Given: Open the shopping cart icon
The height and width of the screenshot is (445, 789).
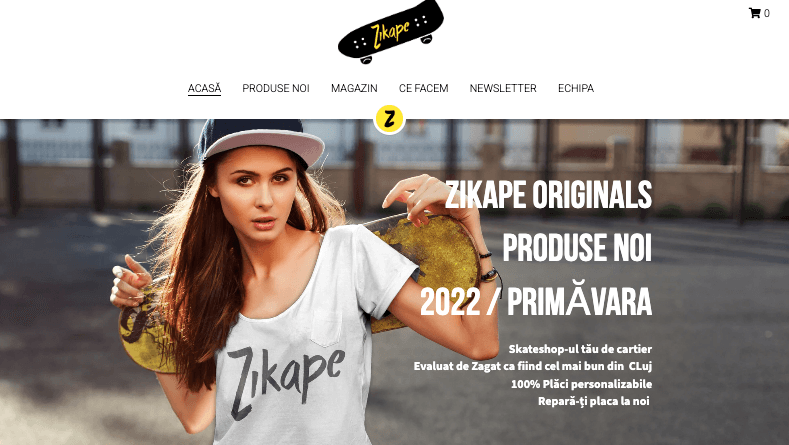Looking at the screenshot, I should (754, 13).
